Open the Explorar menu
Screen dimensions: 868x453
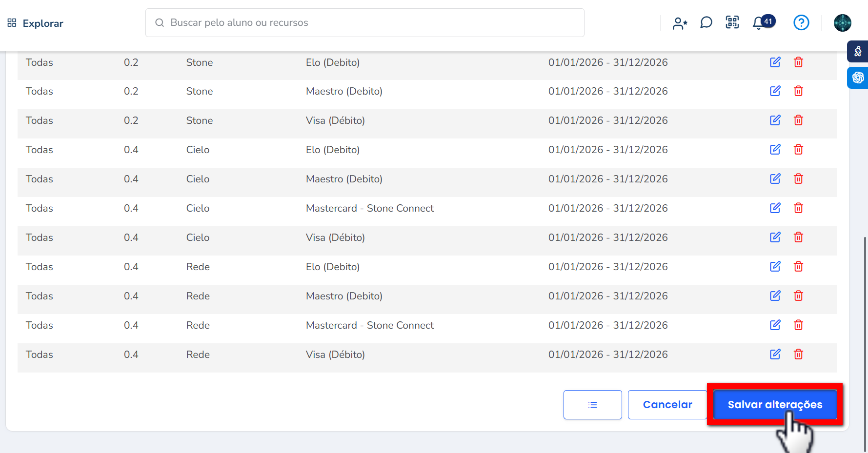tap(35, 23)
